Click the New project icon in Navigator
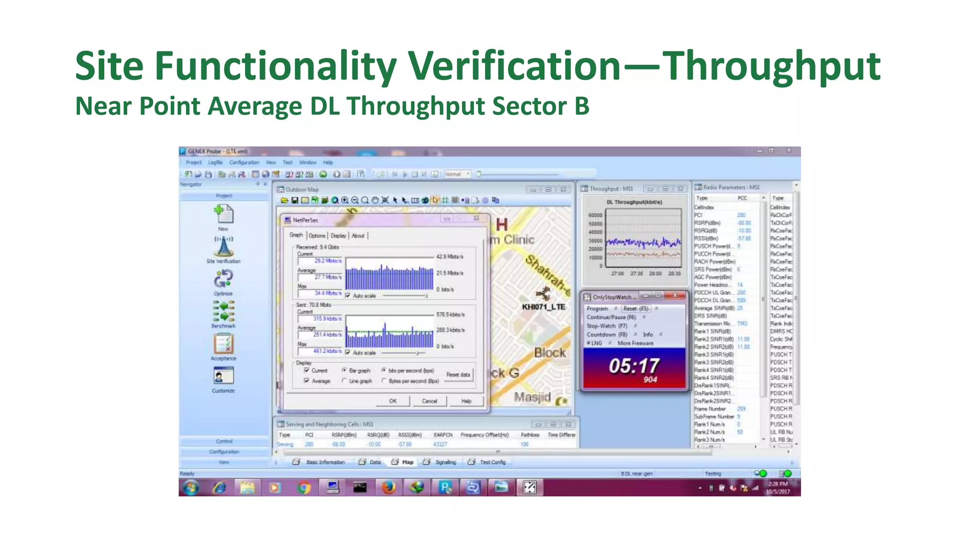Image resolution: width=980 pixels, height=551 pixels. tap(223, 214)
